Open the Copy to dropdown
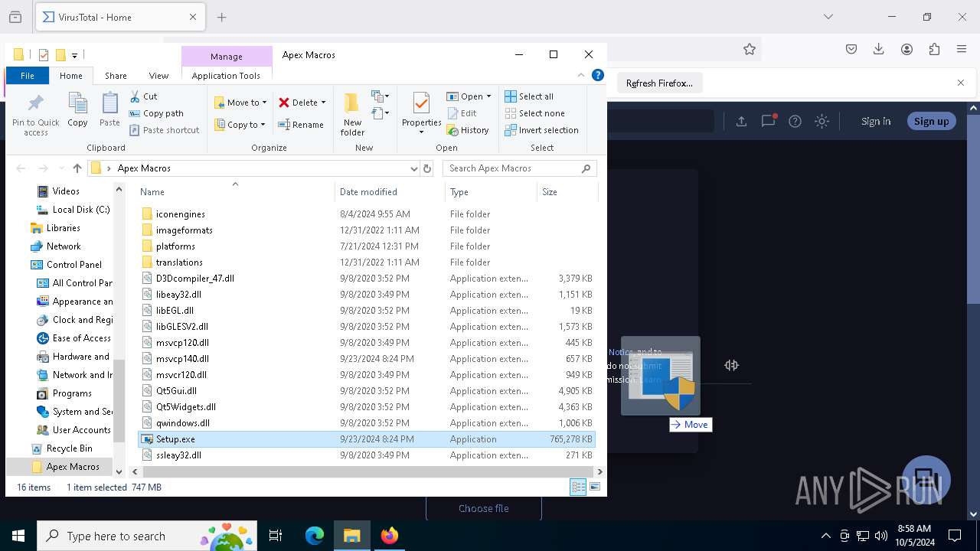This screenshot has width=980, height=551. pyautogui.click(x=240, y=125)
